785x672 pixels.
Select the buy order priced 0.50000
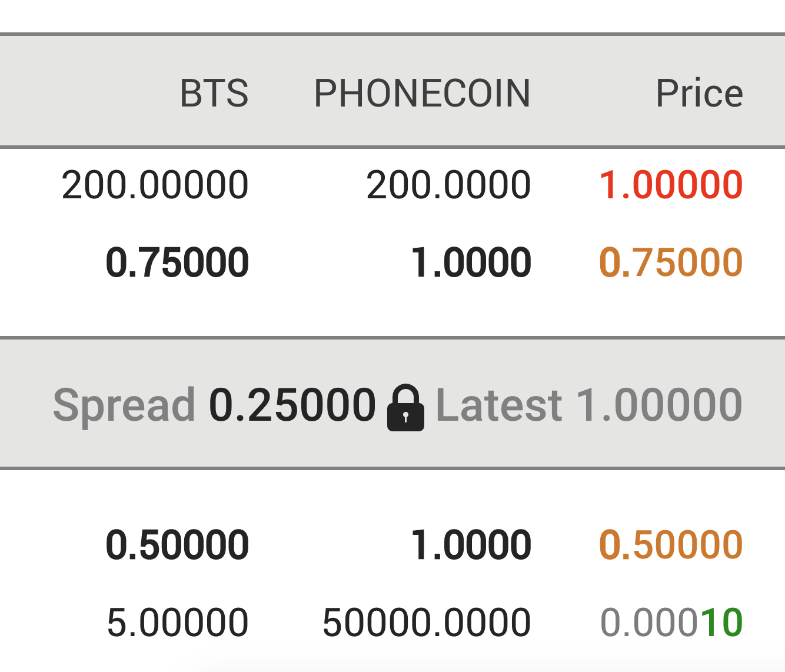point(670,544)
